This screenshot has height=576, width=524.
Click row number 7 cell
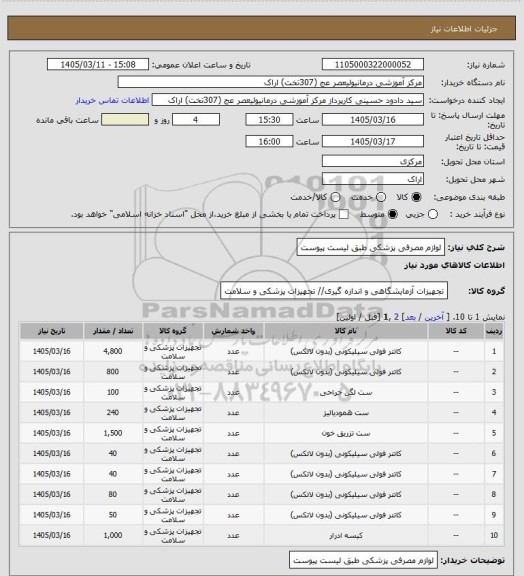pos(494,474)
